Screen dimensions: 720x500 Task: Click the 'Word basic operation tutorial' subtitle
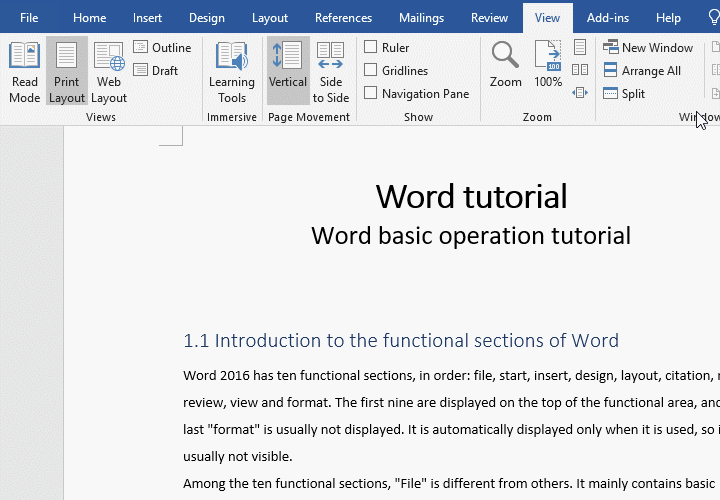coord(471,236)
